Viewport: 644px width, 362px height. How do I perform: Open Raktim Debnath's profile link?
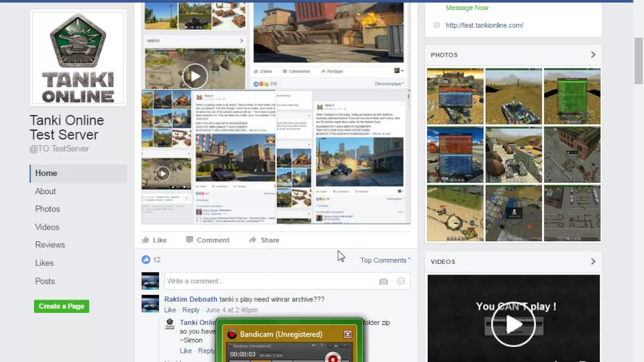click(x=191, y=299)
